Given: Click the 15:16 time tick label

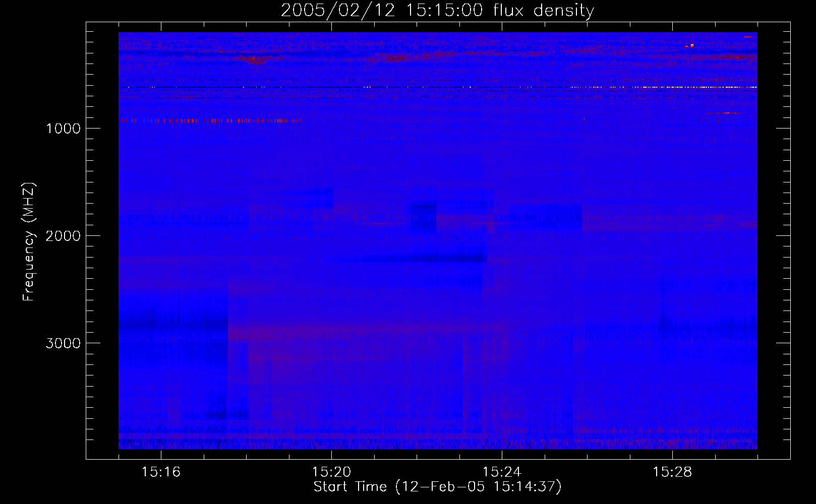Looking at the screenshot, I should (161, 472).
